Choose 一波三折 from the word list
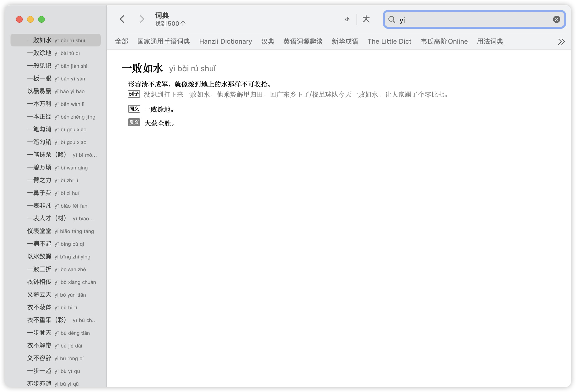 [x=56, y=269]
